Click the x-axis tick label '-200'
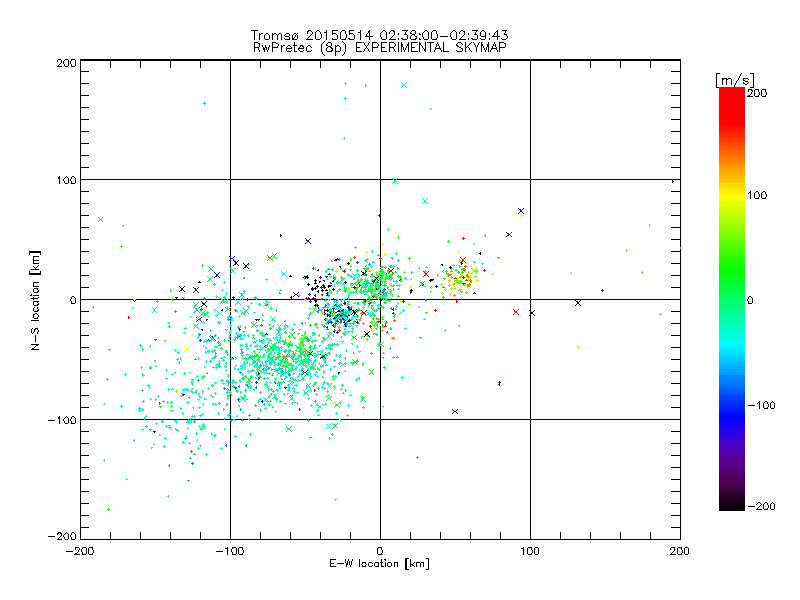This screenshot has height=600, width=800. tap(80, 551)
